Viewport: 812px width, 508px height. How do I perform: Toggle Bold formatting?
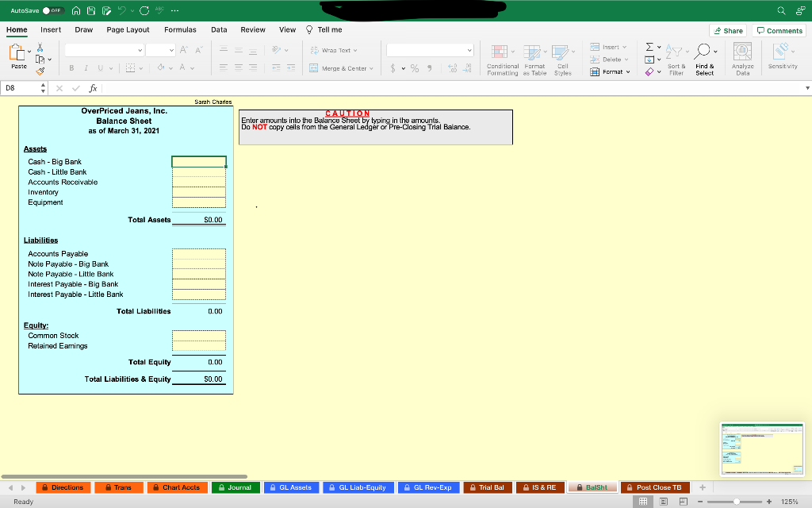(71, 67)
